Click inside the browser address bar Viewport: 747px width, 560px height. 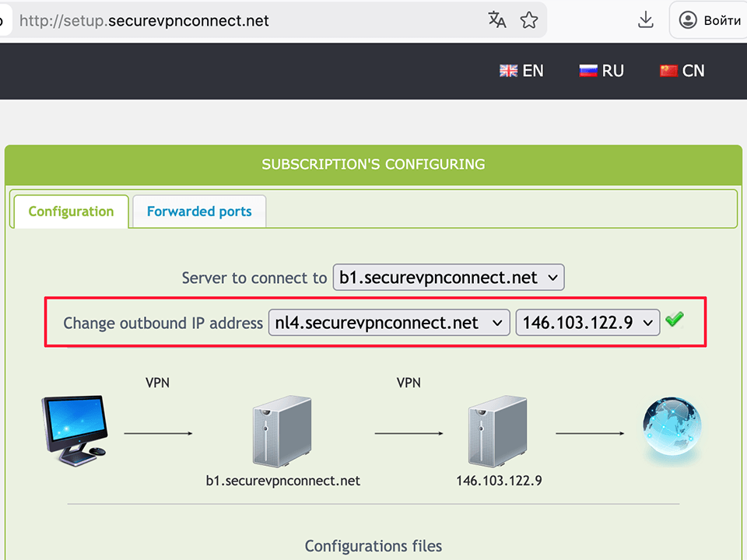(233, 20)
